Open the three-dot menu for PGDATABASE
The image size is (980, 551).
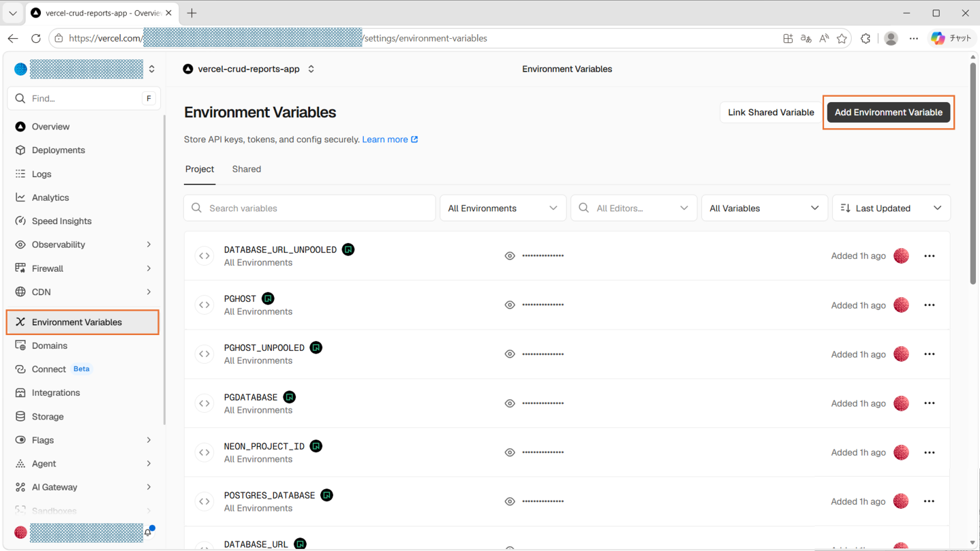pyautogui.click(x=930, y=403)
